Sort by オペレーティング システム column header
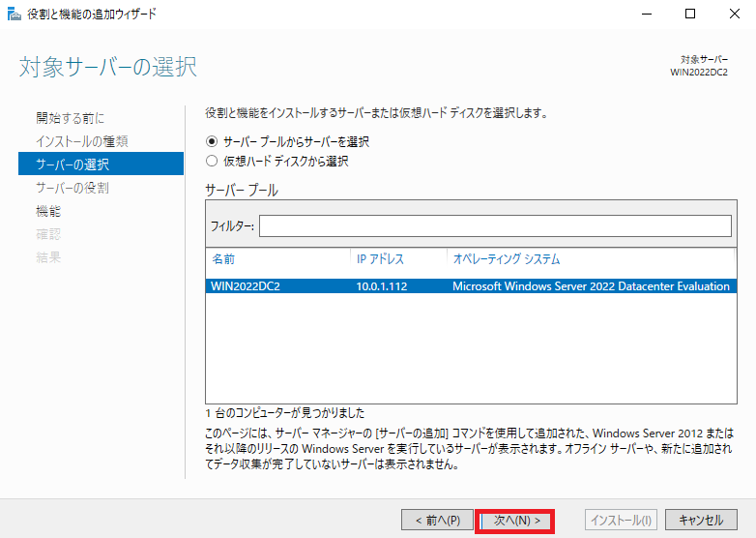 507,259
